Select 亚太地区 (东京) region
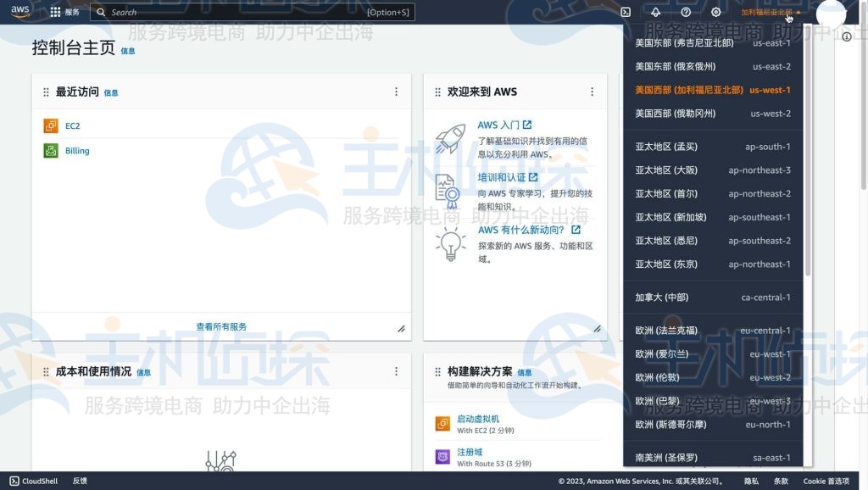The height and width of the screenshot is (490, 868). (x=712, y=264)
